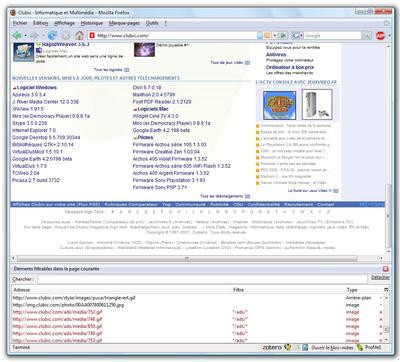Screen dimensions: 400x362
Task: Open the Adblock Plus ABP toolbar icon
Action: [x=380, y=35]
